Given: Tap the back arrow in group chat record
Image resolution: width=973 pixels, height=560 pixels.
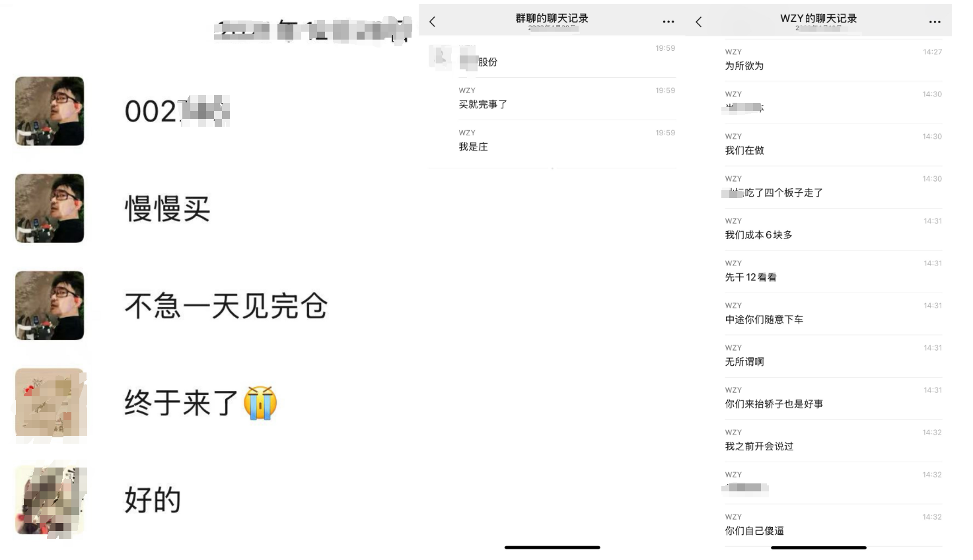Looking at the screenshot, I should (x=433, y=22).
